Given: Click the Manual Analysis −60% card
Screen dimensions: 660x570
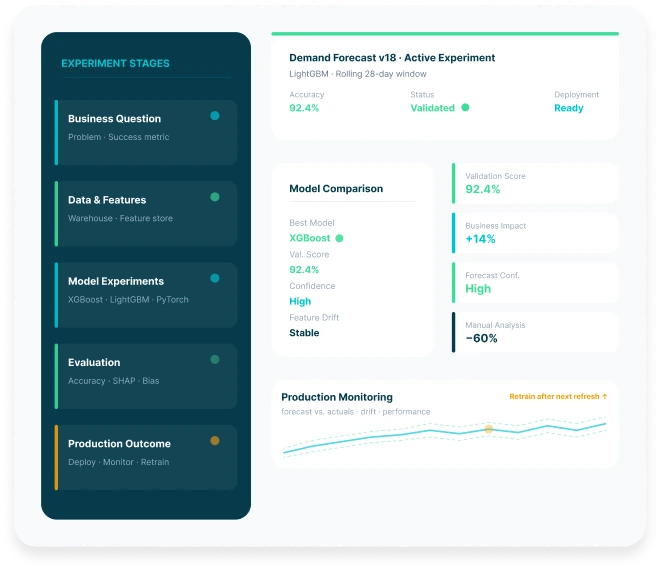Looking at the screenshot, I should tap(535, 333).
